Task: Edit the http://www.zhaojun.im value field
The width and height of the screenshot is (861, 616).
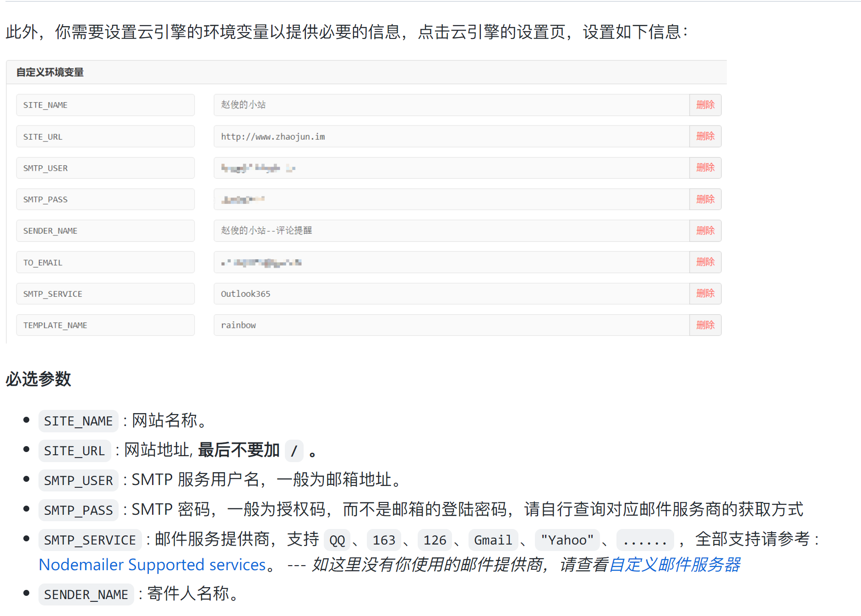Action: pyautogui.click(x=451, y=136)
